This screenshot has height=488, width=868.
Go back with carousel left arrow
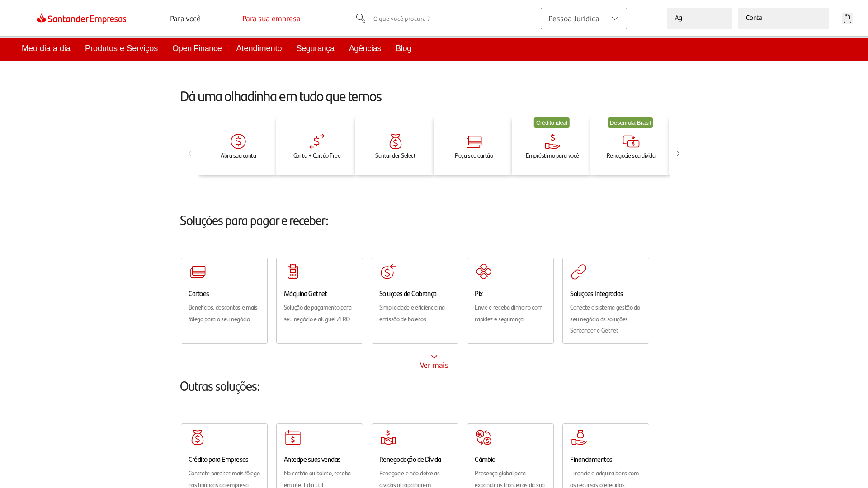[x=190, y=154]
